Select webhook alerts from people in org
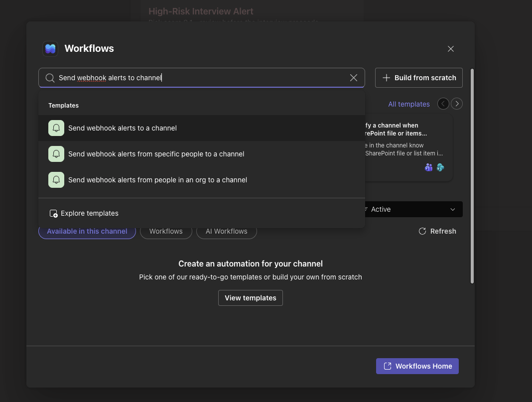The height and width of the screenshot is (402, 532). 202,180
